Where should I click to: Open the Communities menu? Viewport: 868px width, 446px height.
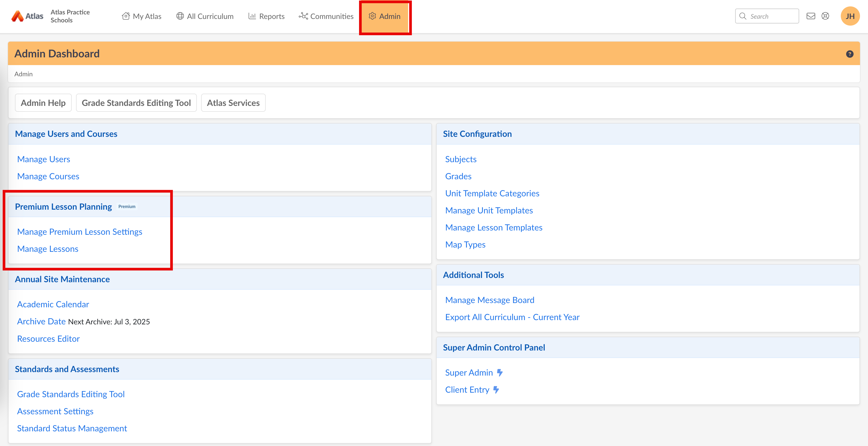pyautogui.click(x=326, y=16)
